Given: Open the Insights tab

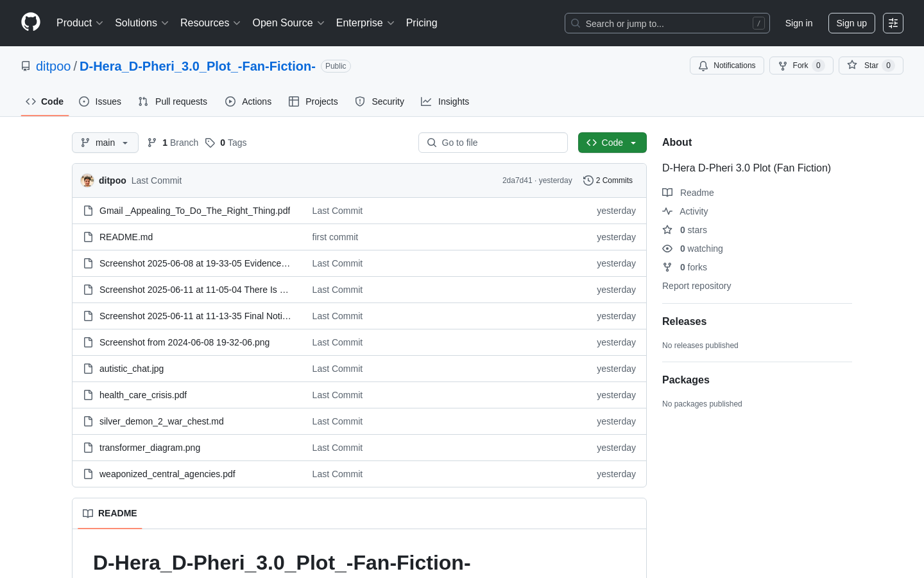Looking at the screenshot, I should 445,101.
